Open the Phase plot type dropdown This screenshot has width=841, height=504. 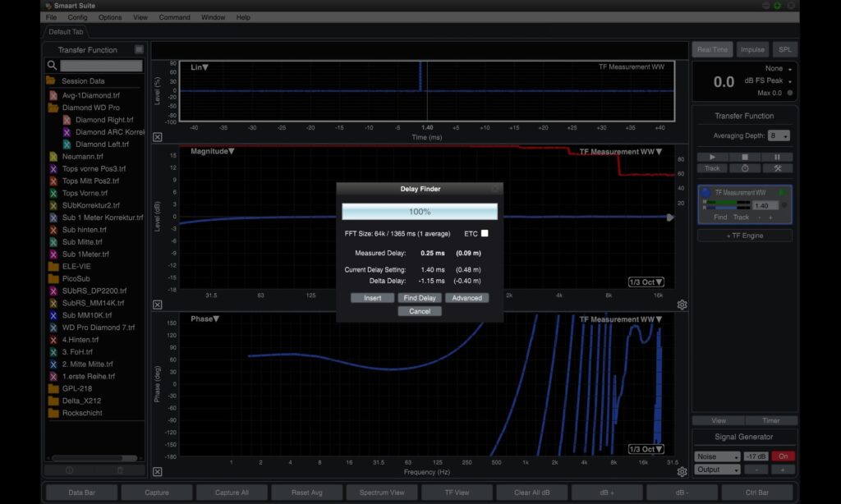coord(205,318)
